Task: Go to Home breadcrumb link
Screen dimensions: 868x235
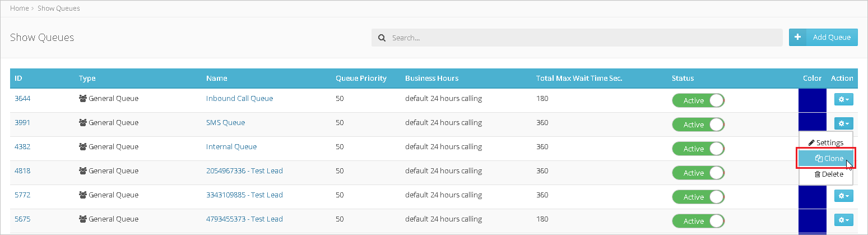Action: tap(19, 8)
